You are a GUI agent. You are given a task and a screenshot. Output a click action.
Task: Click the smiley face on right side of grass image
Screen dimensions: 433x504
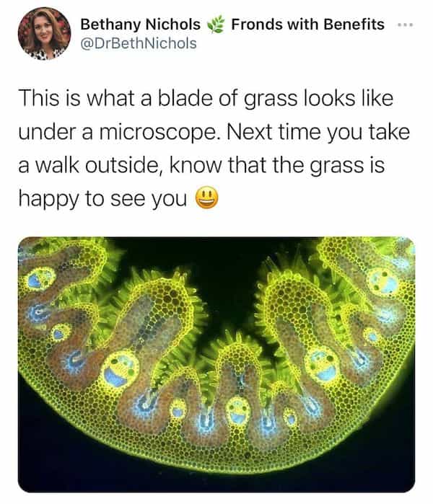point(323,365)
